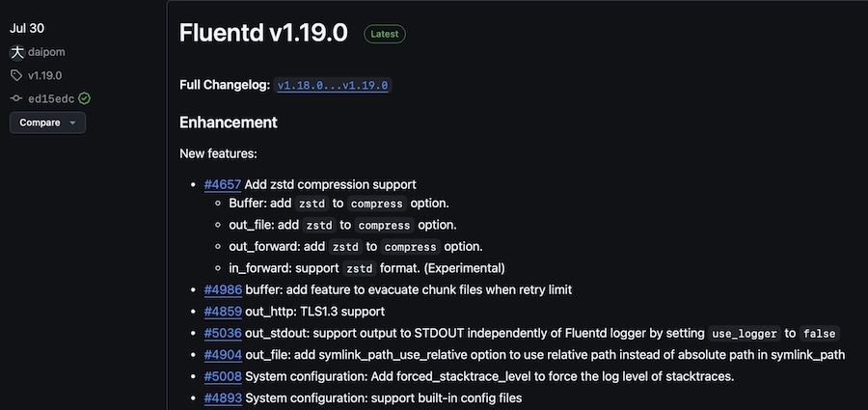
Task: Open the Fluentd v1.19.0 release title
Action: [263, 33]
